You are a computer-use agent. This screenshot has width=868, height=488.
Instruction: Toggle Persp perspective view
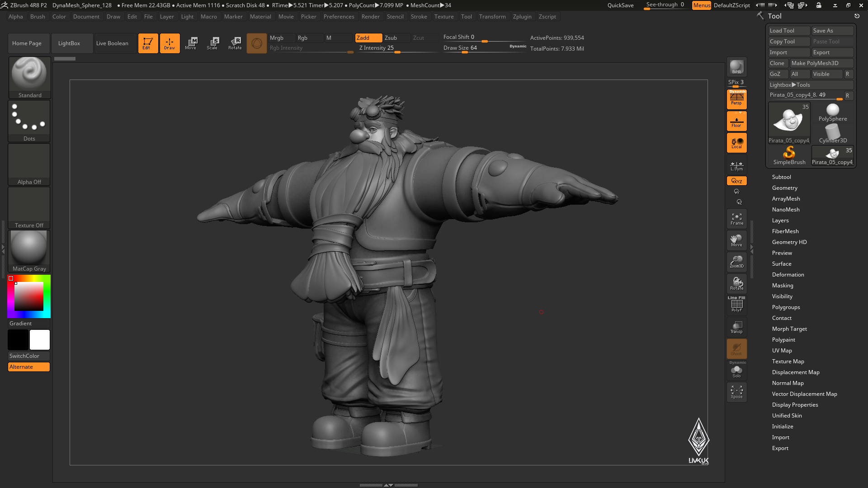(736, 99)
